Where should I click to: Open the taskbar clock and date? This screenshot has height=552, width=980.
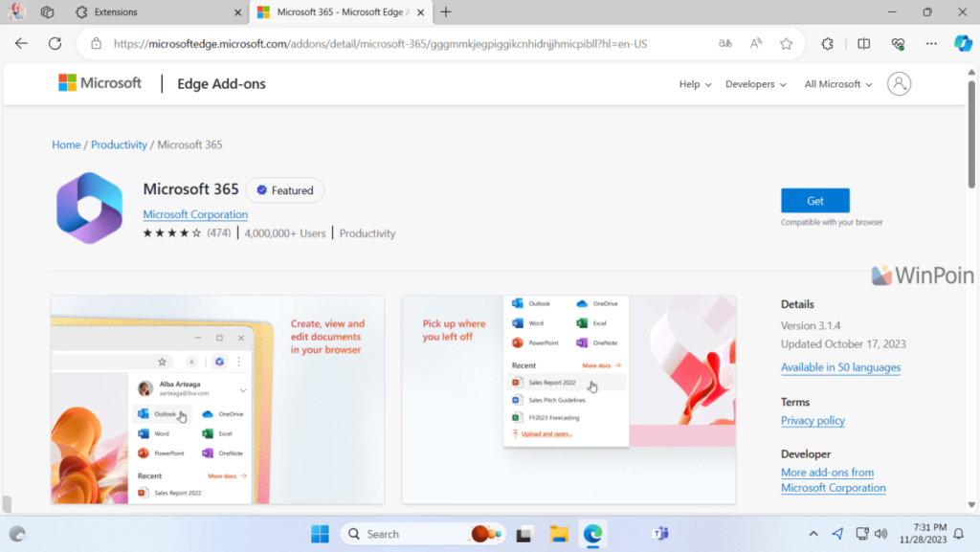[924, 534]
